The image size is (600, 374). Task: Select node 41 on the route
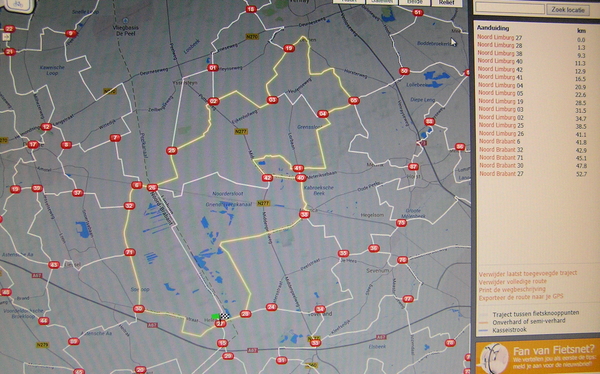coord(298,168)
